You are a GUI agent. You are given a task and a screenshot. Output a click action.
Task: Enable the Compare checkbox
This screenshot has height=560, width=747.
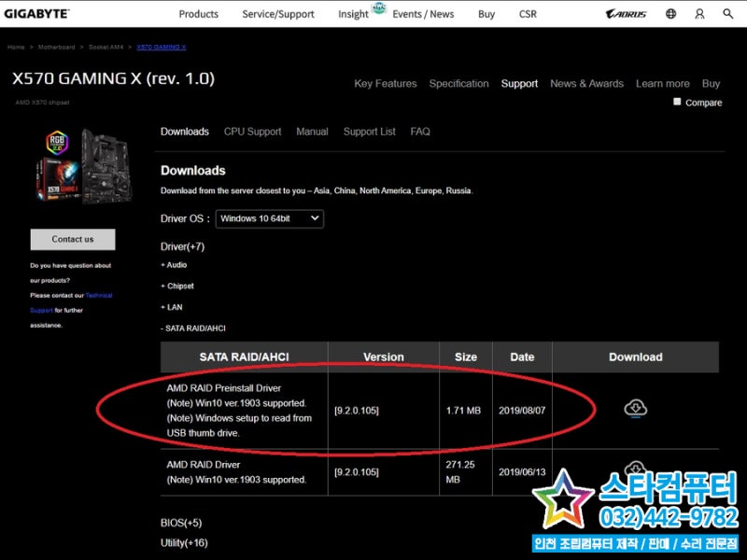click(x=677, y=102)
